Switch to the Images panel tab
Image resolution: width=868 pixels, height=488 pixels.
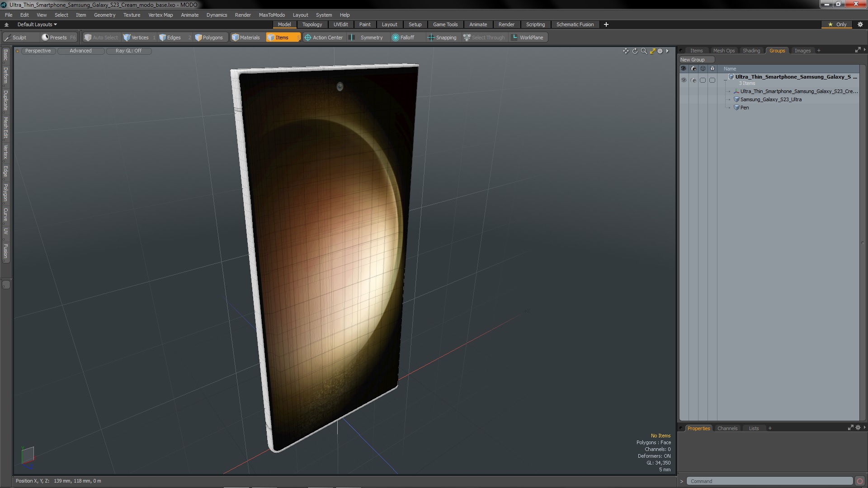coord(802,49)
